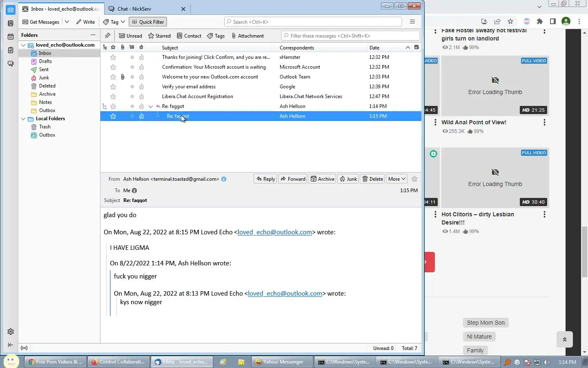Viewport: 588px width, 368px height.
Task: Open the column picker in message list
Action: point(416,47)
